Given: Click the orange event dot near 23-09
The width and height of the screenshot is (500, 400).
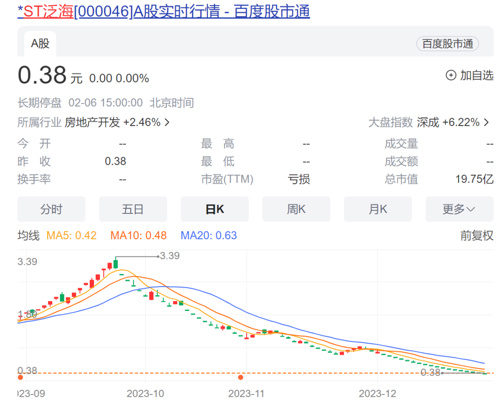Looking at the screenshot, I should (x=20, y=377).
